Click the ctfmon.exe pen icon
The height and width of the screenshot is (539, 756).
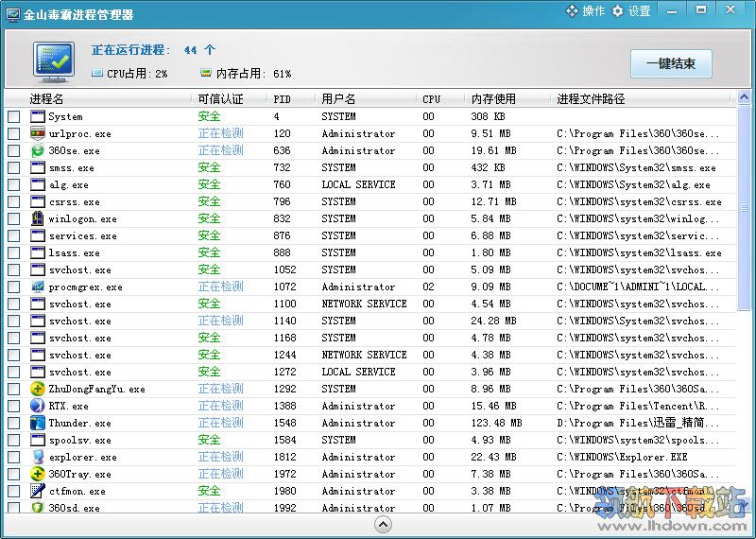coord(37,491)
